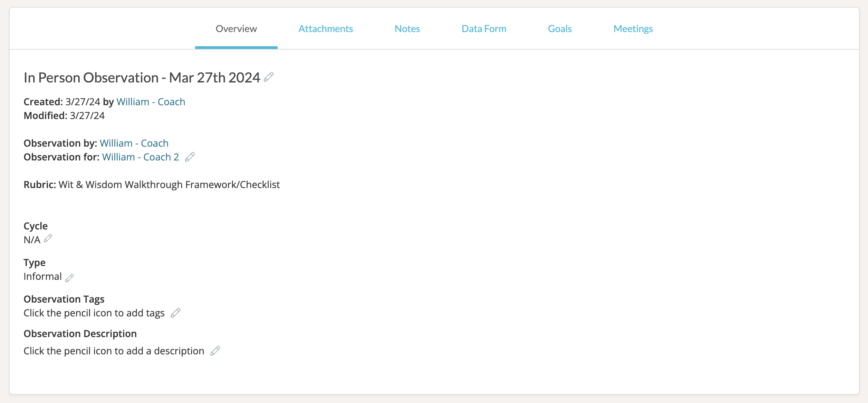Go to the Data Form tab
Viewport: 868px width, 403px height.
[x=484, y=29]
